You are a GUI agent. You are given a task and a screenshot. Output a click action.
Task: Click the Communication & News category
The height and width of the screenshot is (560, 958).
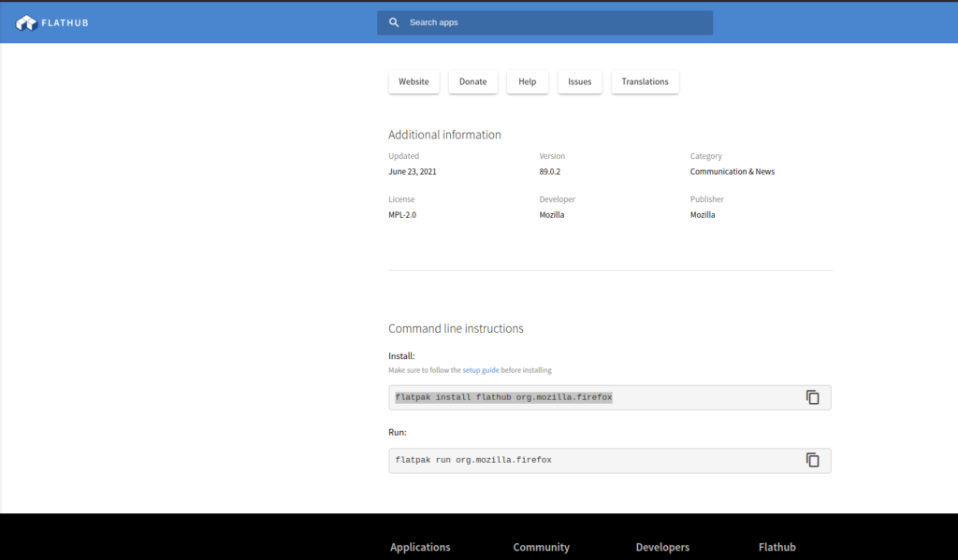pos(732,172)
